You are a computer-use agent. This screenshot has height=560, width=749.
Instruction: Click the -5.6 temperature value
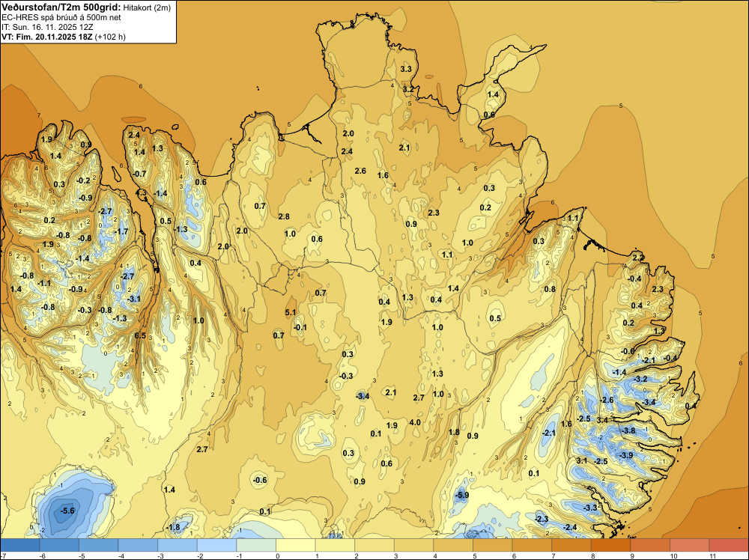click(67, 511)
